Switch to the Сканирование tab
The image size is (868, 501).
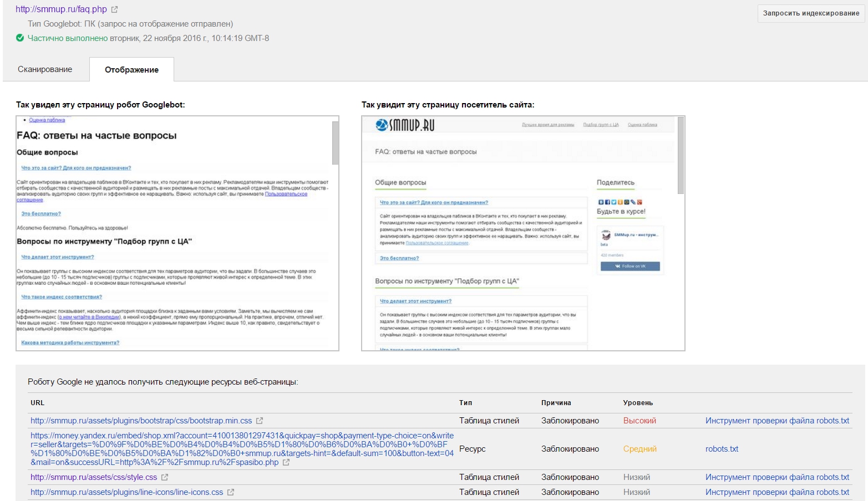tap(45, 69)
